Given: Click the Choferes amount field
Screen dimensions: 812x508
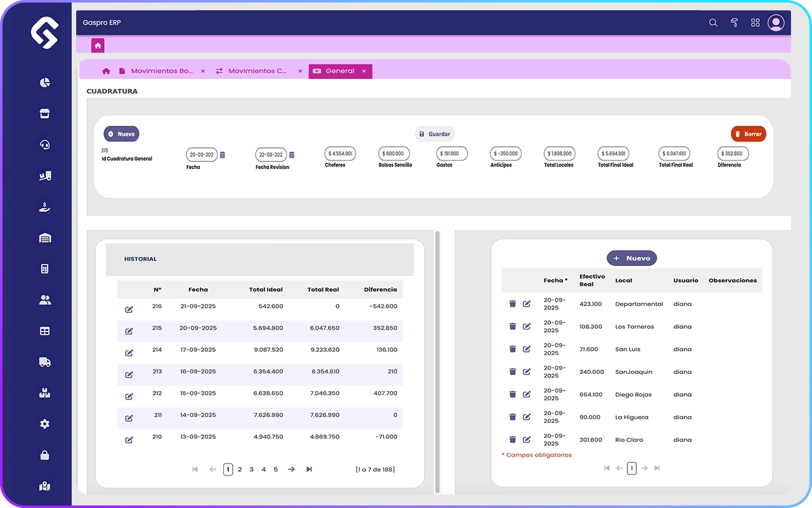Looking at the screenshot, I should point(340,154).
